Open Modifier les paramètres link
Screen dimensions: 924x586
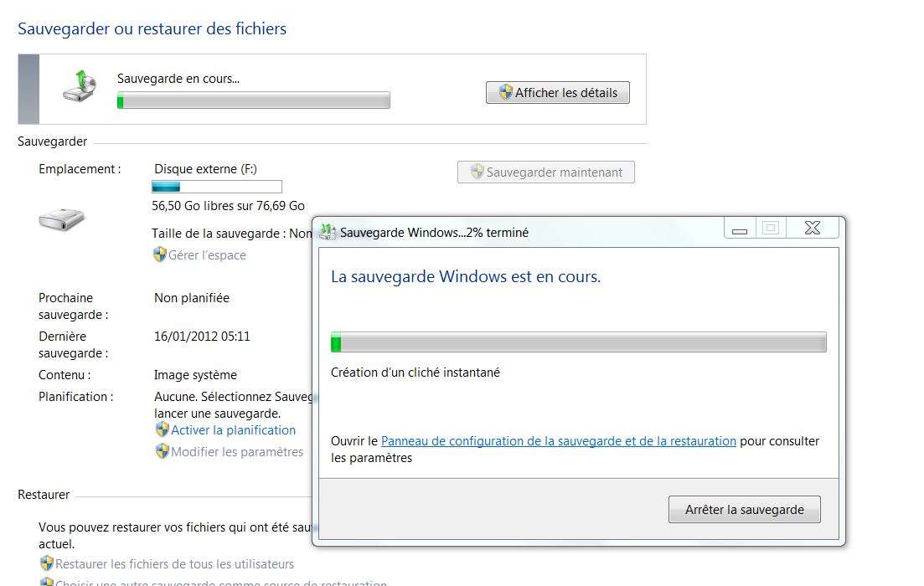point(237,452)
